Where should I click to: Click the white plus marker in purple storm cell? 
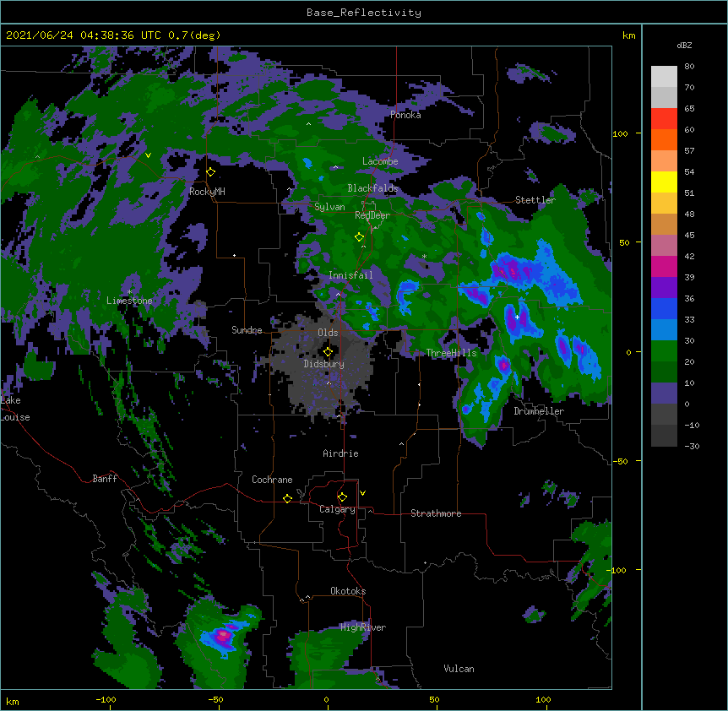[x=517, y=317]
